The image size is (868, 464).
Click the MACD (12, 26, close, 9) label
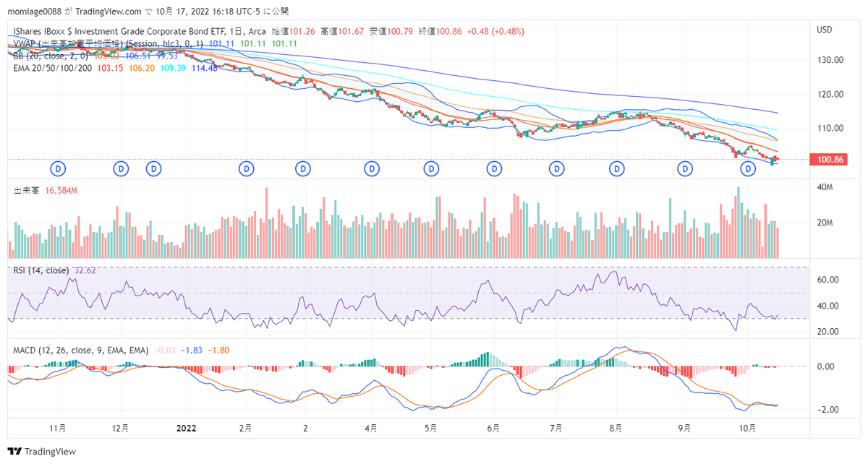[81, 350]
